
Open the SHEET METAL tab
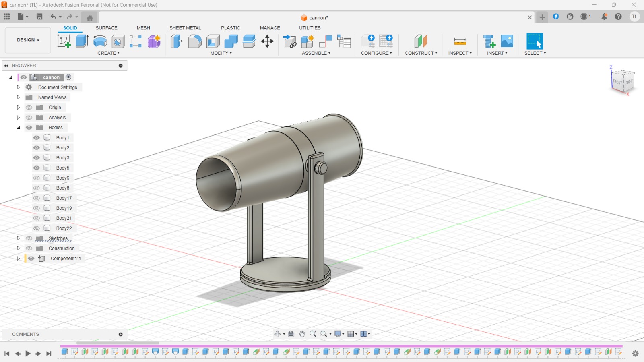click(185, 28)
